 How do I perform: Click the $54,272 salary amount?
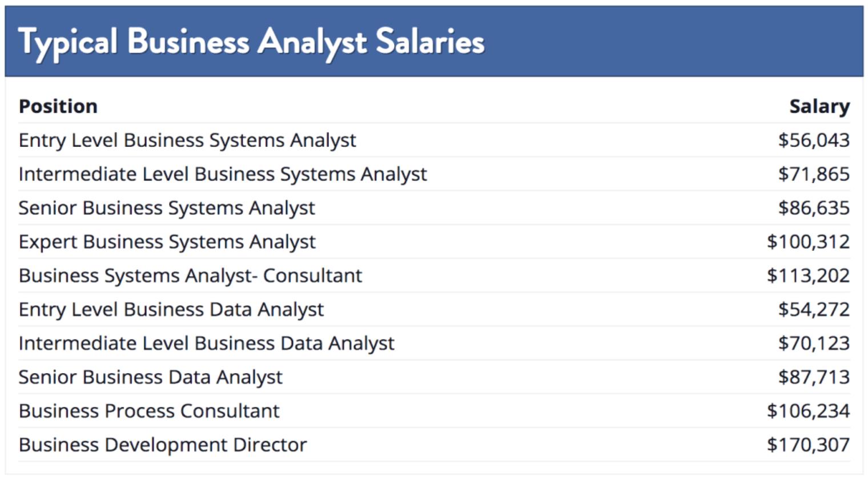pyautogui.click(x=813, y=310)
